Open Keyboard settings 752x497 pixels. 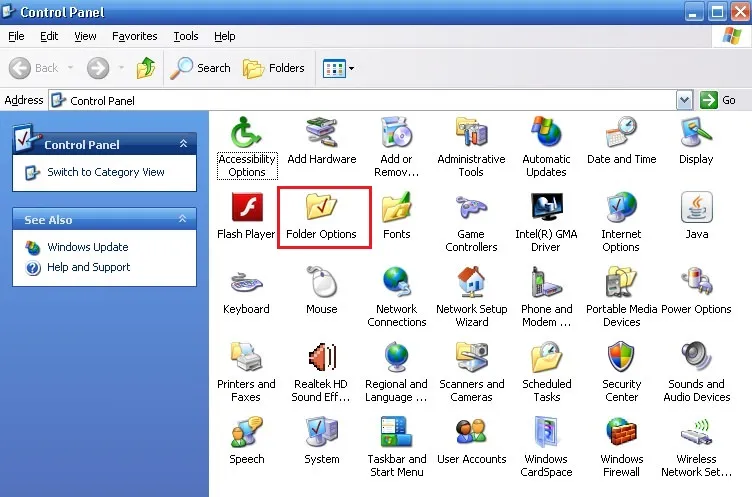pyautogui.click(x=246, y=291)
